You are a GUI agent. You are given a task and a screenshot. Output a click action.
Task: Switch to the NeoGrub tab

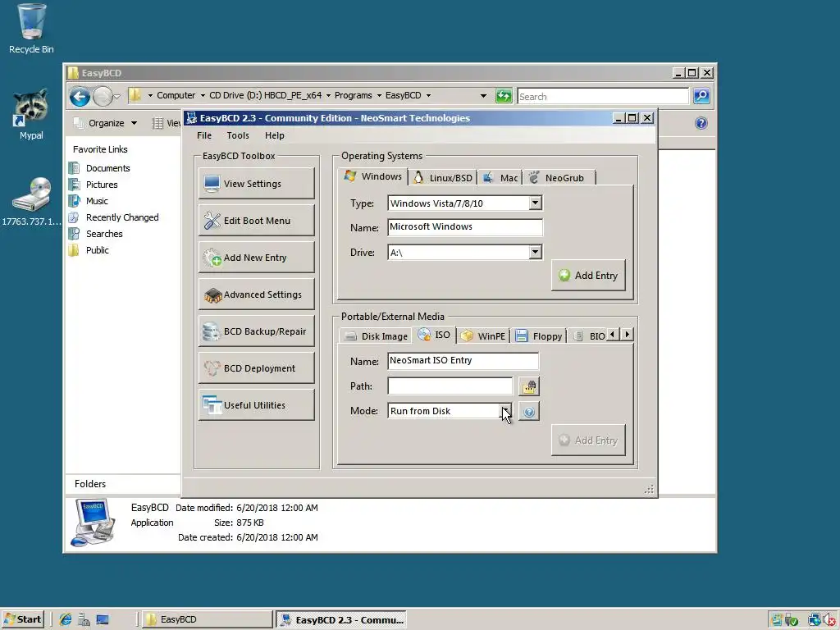[558, 178]
